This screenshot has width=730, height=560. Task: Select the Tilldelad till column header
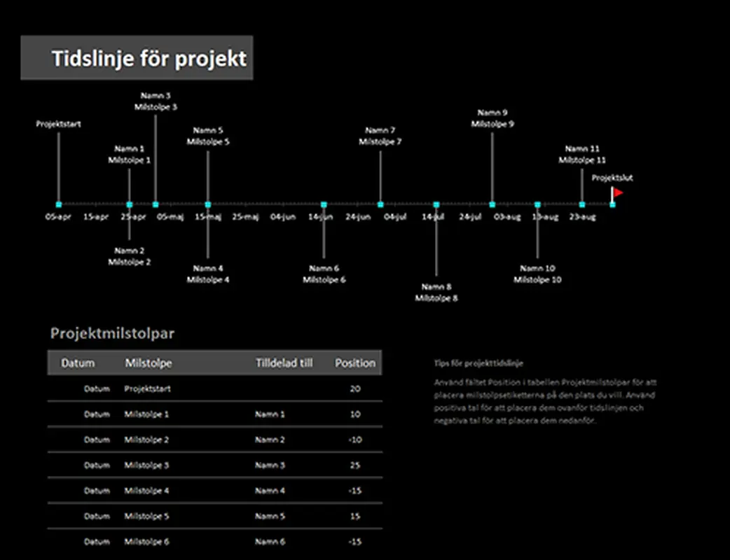click(x=284, y=363)
